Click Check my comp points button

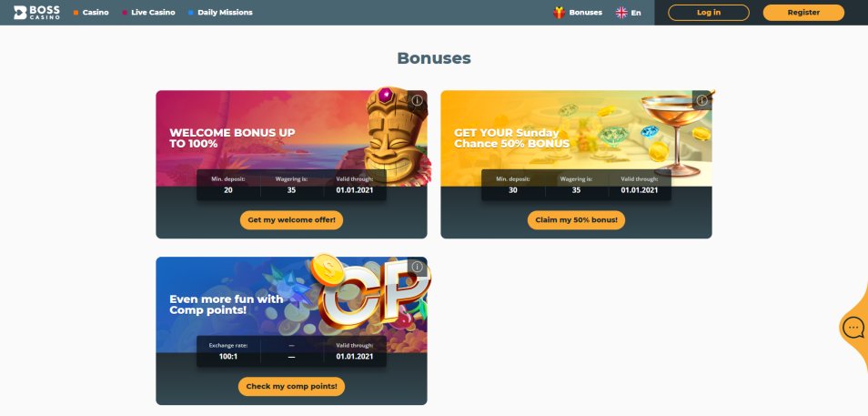[x=292, y=387]
